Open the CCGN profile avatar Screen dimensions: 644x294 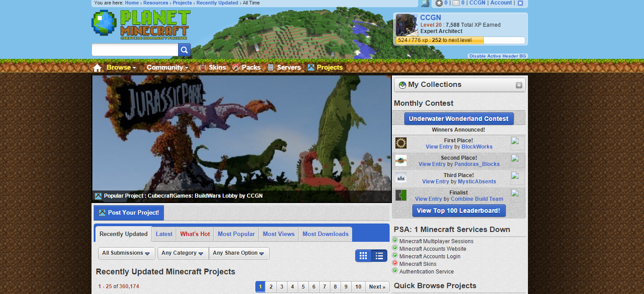[407, 25]
